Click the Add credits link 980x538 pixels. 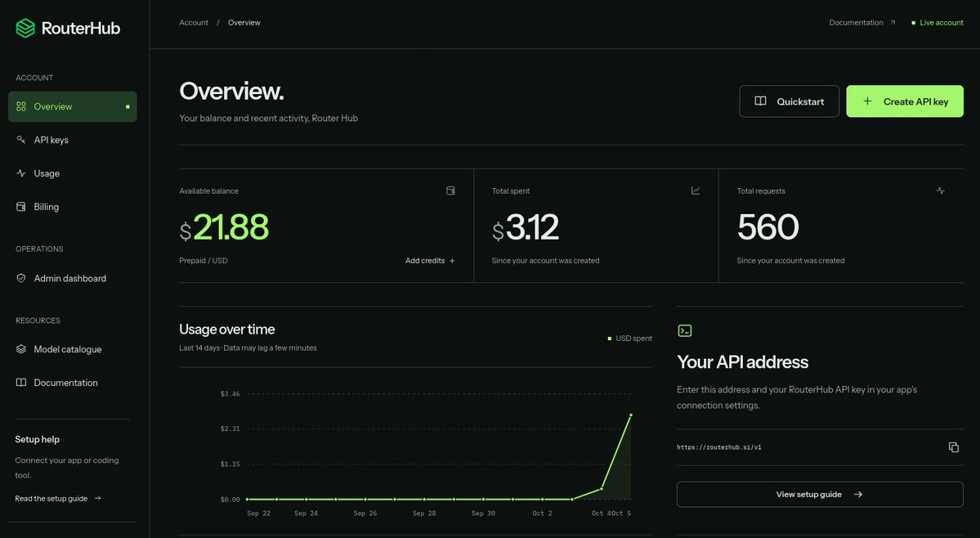click(430, 261)
